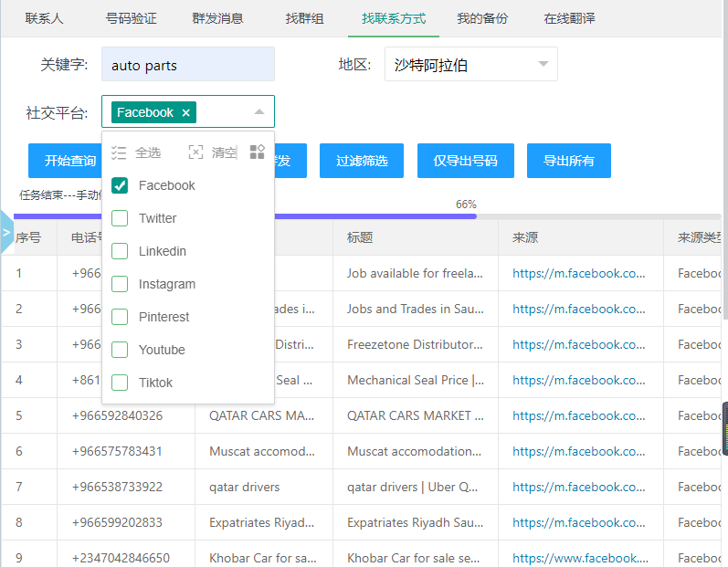Collapse the social platform dropdown arrow

point(259,111)
